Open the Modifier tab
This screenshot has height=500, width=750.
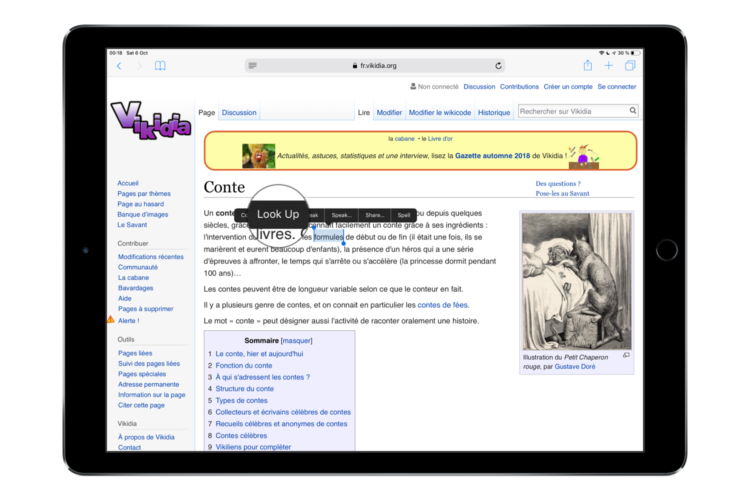[x=389, y=112]
